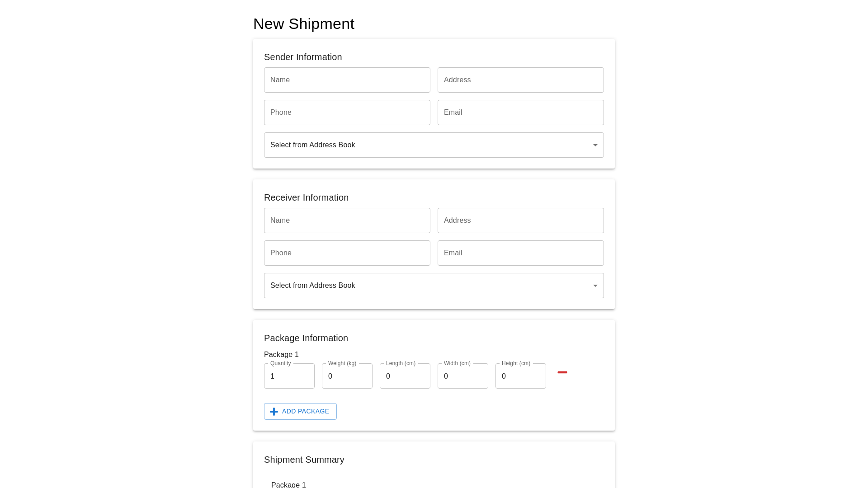Open sender's Select from Address Book dropdown
The image size is (868, 488).
click(x=434, y=145)
